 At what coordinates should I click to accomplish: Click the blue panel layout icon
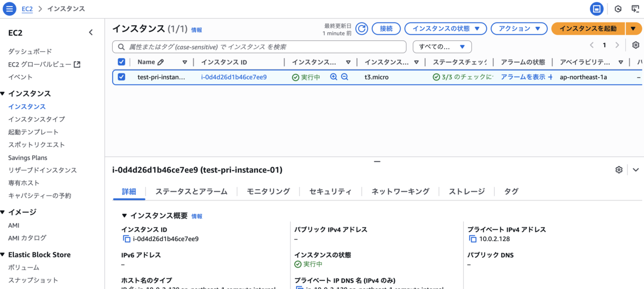(x=596, y=9)
